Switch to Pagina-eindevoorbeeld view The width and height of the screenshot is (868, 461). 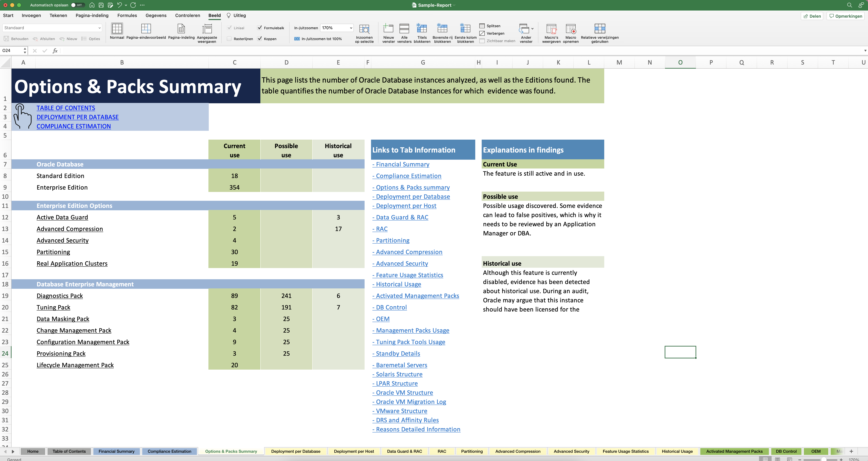coord(146,31)
